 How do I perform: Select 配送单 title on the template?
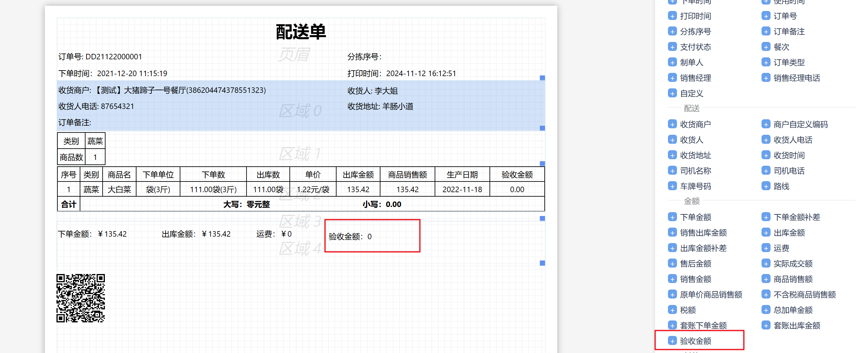pos(300,32)
